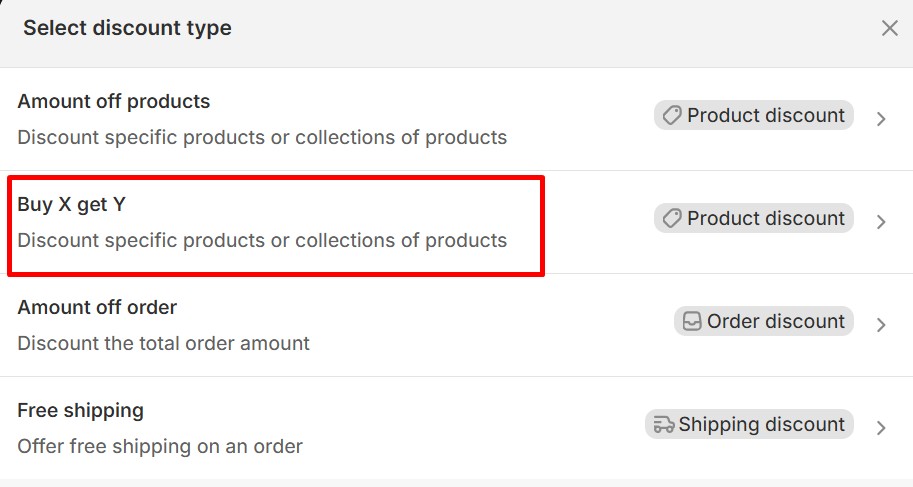Click the truck icon beside Shipping discount

tap(664, 425)
